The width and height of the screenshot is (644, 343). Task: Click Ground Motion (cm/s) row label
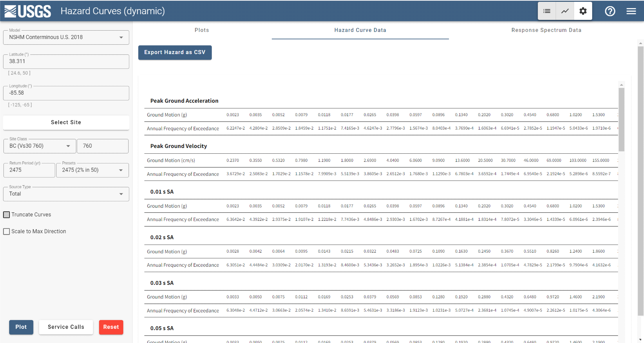click(171, 160)
